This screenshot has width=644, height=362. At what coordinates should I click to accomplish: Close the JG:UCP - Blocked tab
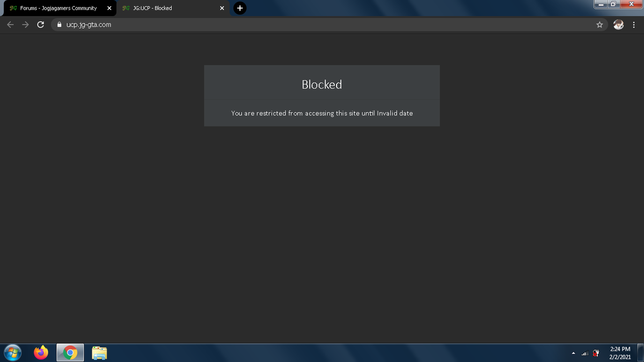[x=222, y=8]
